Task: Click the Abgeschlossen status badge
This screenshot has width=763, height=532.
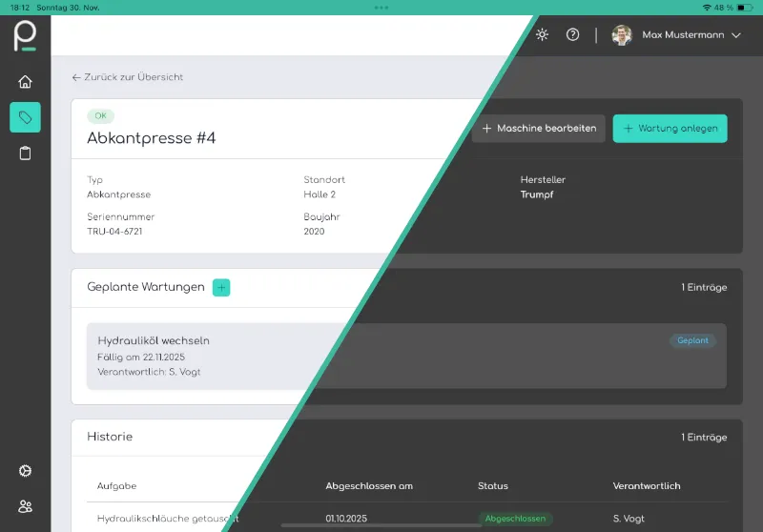Action: pos(515,519)
